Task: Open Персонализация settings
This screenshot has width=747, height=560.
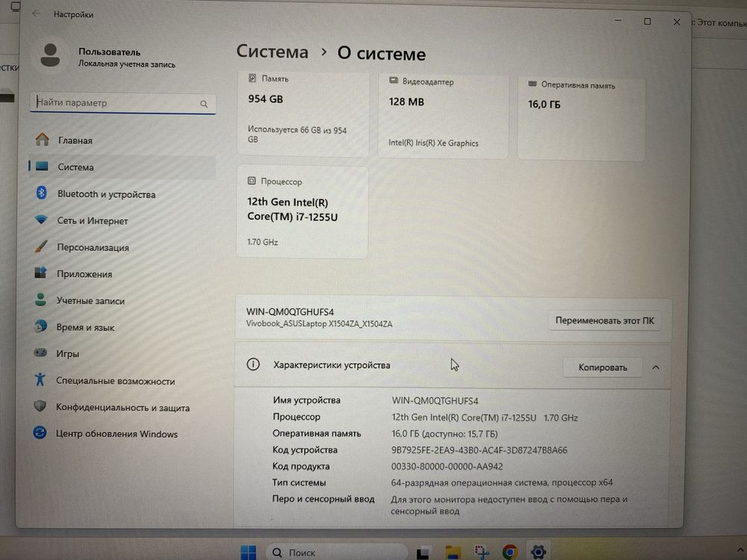Action: pos(123,247)
